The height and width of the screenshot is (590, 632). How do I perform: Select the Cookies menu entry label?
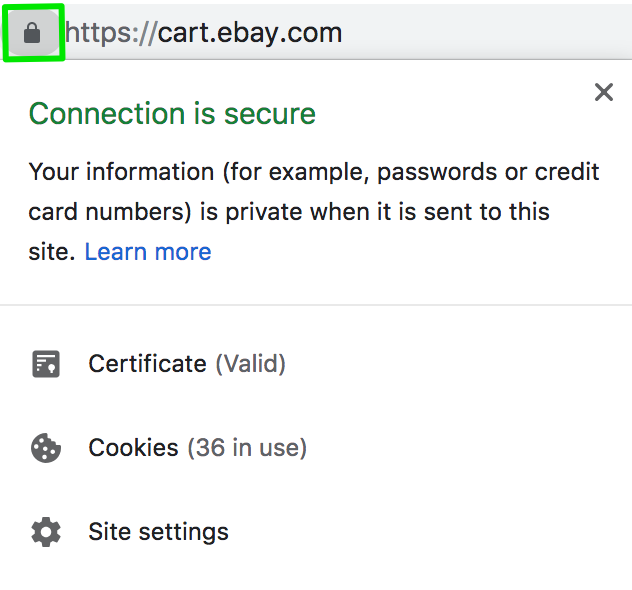point(133,448)
